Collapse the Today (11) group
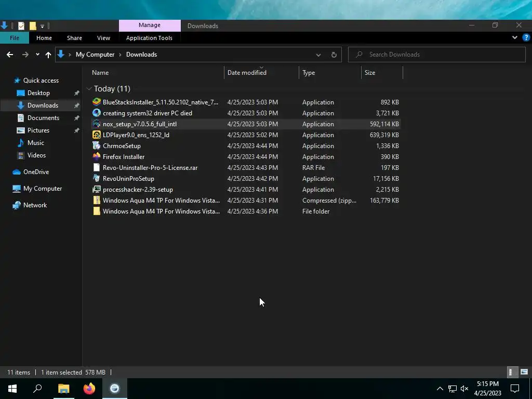This screenshot has height=399, width=532. coord(89,88)
